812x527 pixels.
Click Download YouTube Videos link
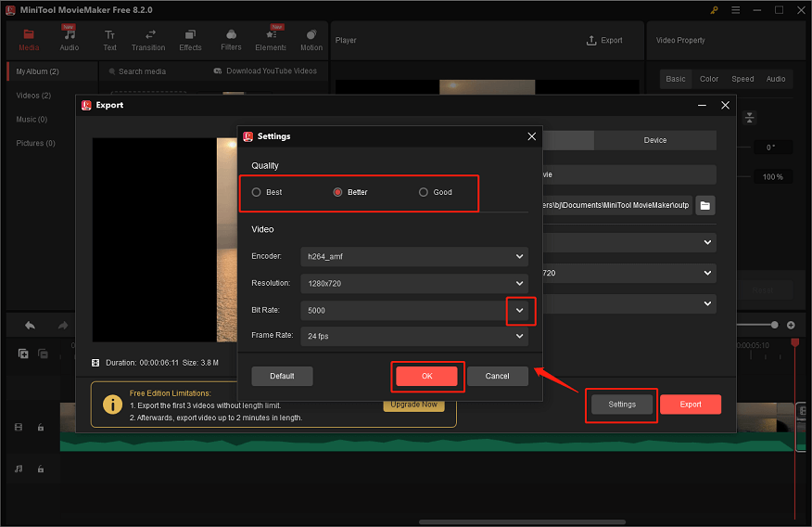click(x=266, y=71)
